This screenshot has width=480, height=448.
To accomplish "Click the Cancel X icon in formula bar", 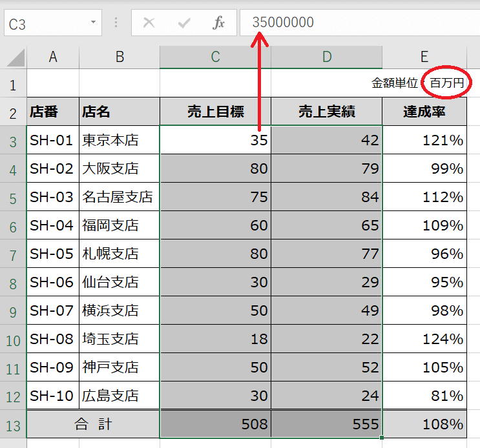I will (x=149, y=23).
